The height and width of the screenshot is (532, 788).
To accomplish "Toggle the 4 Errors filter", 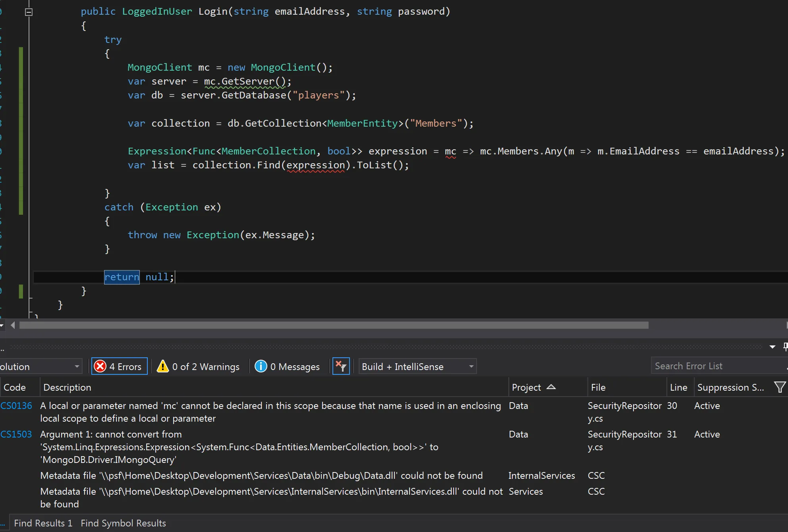I will click(x=120, y=366).
